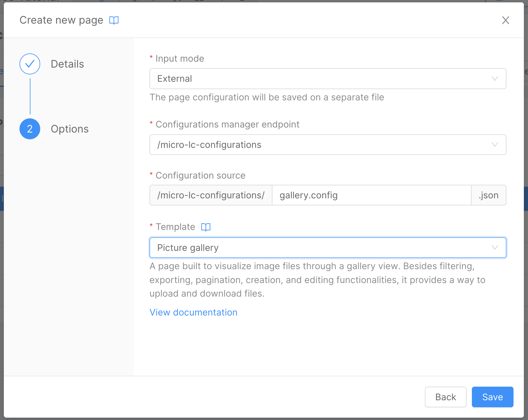Click the Save button
The image size is (528, 420).
pos(492,397)
